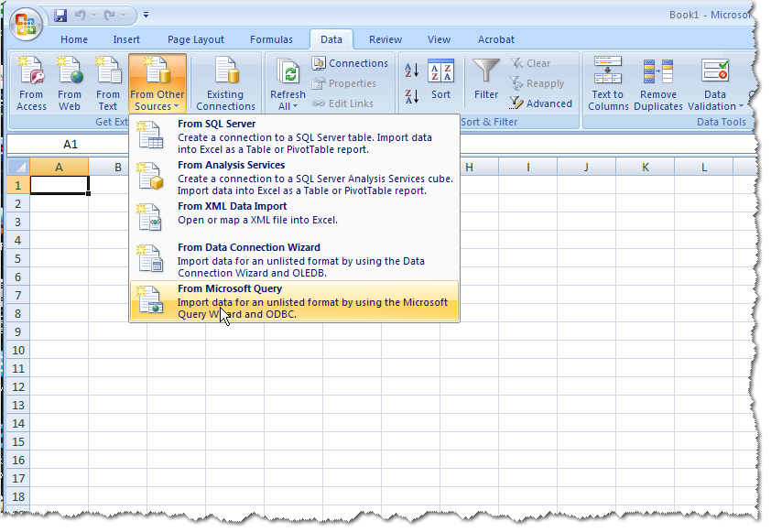The height and width of the screenshot is (532, 771).
Task: Open the Undo history dropdown arrow
Action: click(x=93, y=16)
